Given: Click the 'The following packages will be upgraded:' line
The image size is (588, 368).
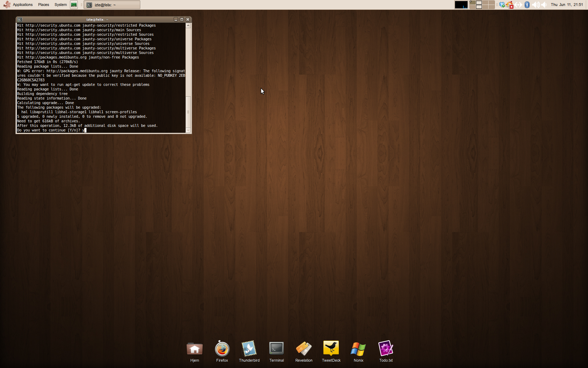Looking at the screenshot, I should [x=59, y=108].
